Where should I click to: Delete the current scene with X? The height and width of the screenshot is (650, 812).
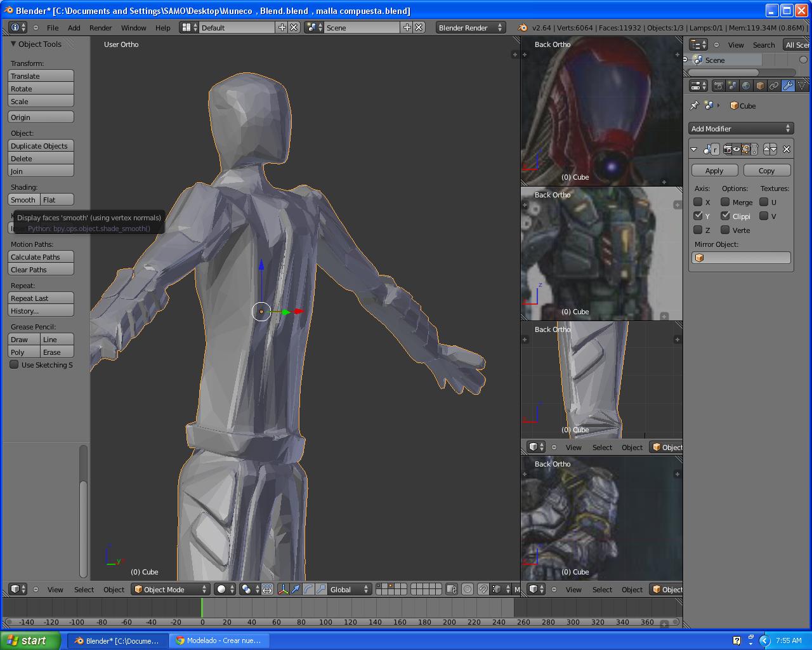tap(419, 27)
